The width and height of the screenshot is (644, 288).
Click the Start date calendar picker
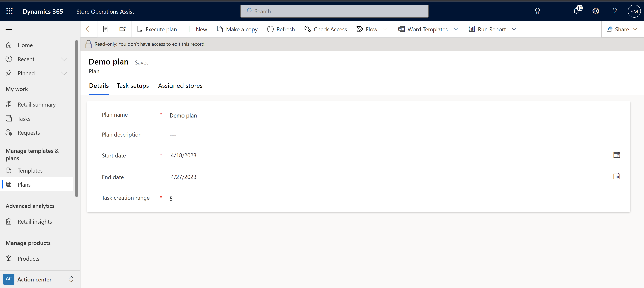pos(617,155)
